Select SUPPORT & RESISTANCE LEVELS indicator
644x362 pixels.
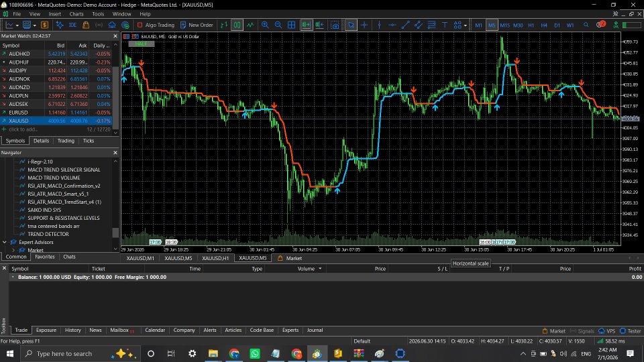coord(63,218)
